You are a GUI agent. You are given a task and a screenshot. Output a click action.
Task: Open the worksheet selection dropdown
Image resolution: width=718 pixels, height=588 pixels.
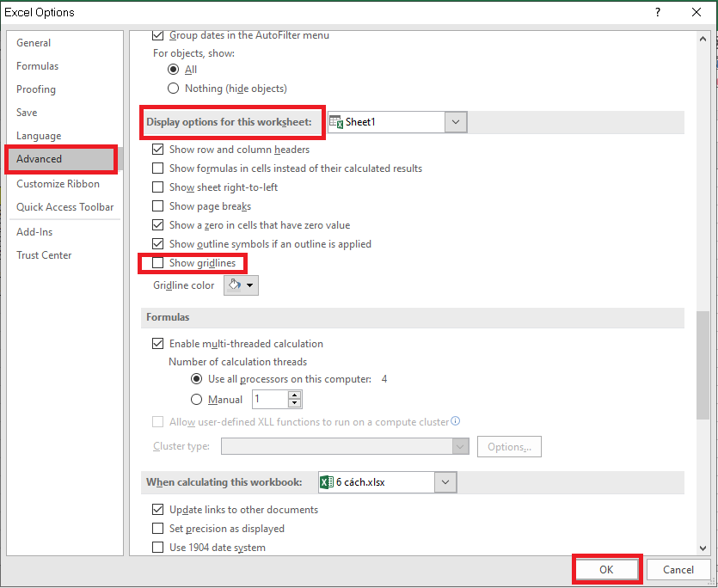[455, 121]
